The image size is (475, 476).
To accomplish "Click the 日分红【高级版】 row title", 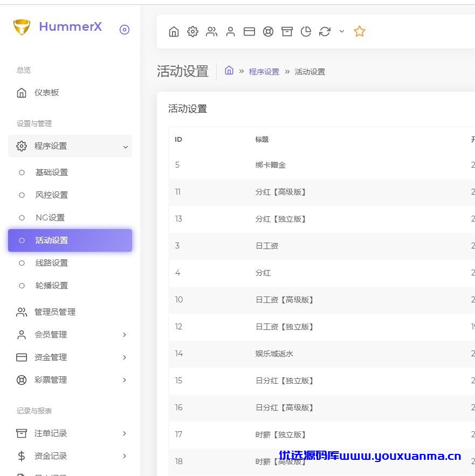I will (x=284, y=408).
